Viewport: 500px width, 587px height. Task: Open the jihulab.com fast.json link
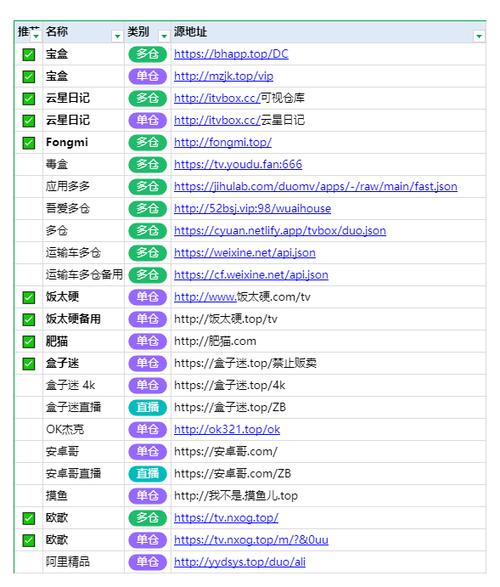coord(315,186)
